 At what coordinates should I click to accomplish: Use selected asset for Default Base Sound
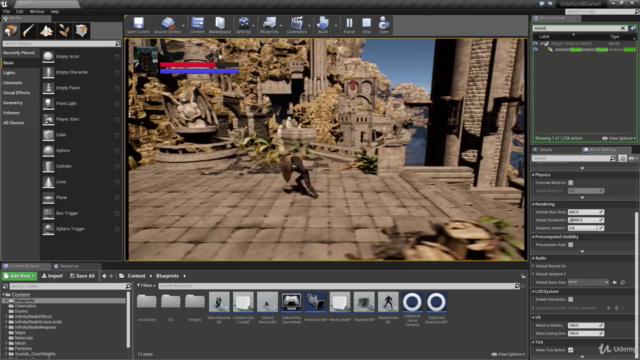click(x=615, y=282)
